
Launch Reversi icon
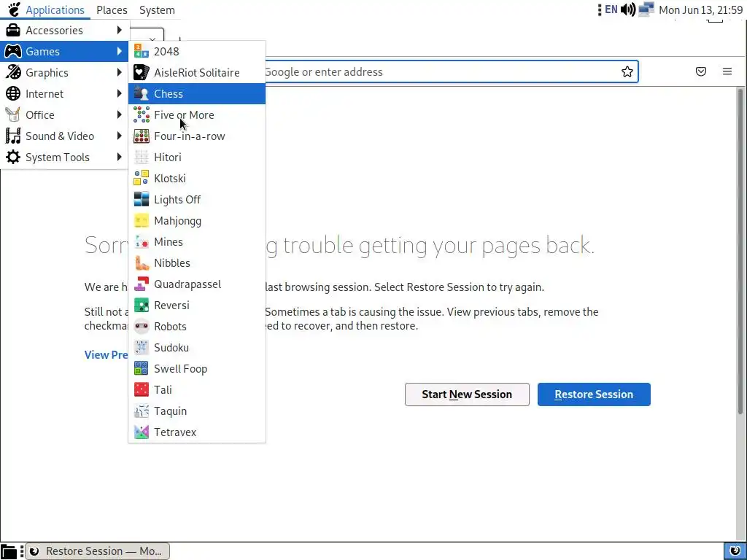point(141,306)
